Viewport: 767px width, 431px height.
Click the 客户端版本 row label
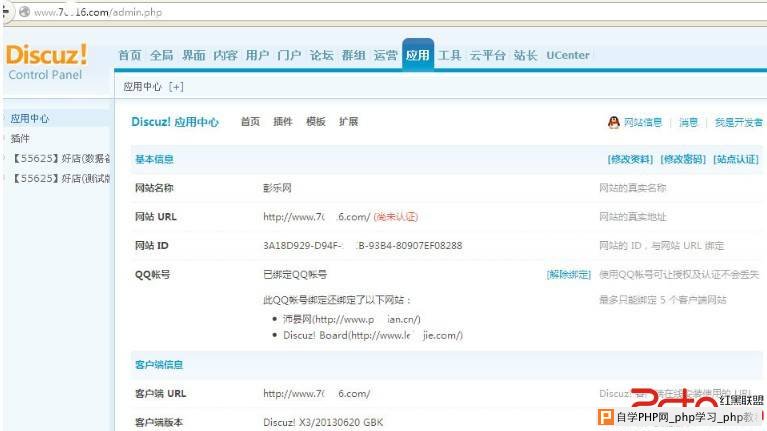159,422
